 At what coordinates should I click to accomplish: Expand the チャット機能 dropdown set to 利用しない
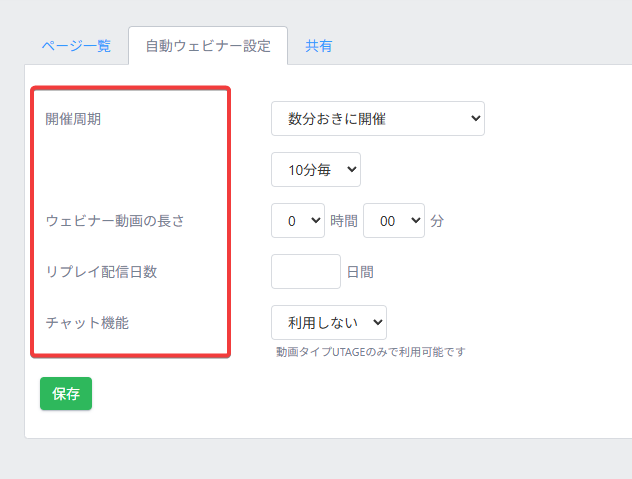pyautogui.click(x=329, y=323)
